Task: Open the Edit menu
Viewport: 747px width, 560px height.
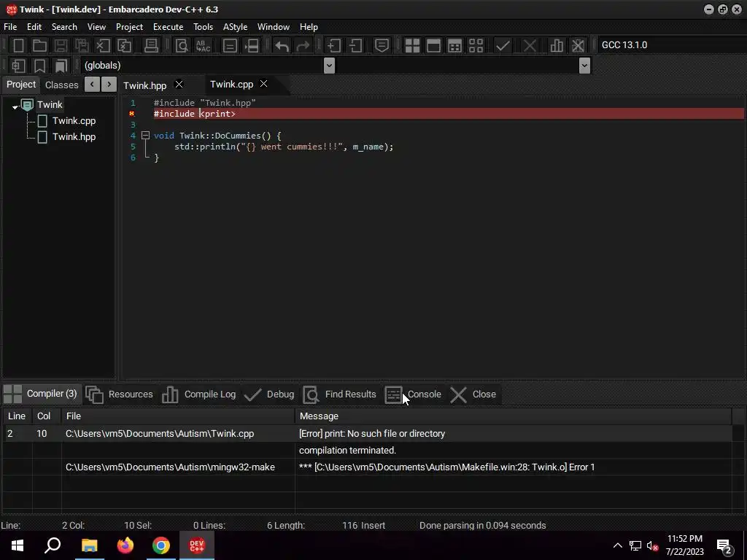Action: [x=34, y=27]
